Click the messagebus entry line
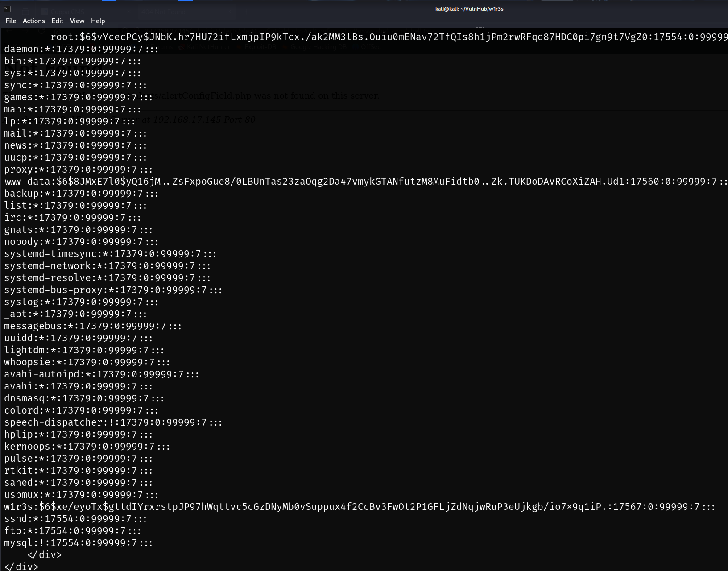Image resolution: width=728 pixels, height=571 pixels. (x=93, y=326)
